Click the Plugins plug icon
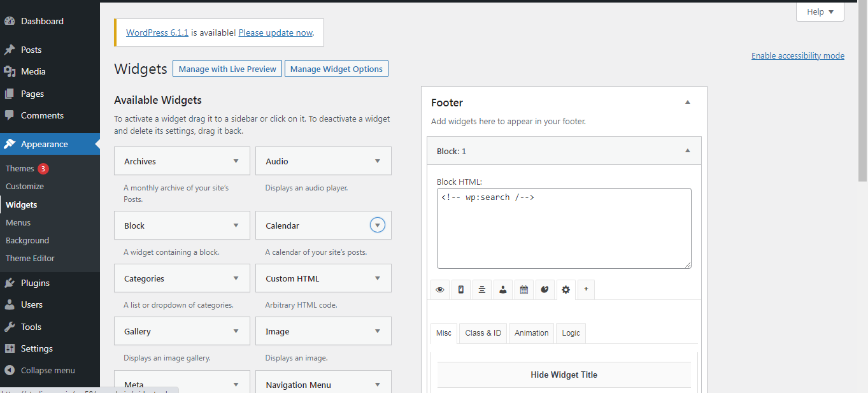This screenshot has width=868, height=393. tap(10, 283)
